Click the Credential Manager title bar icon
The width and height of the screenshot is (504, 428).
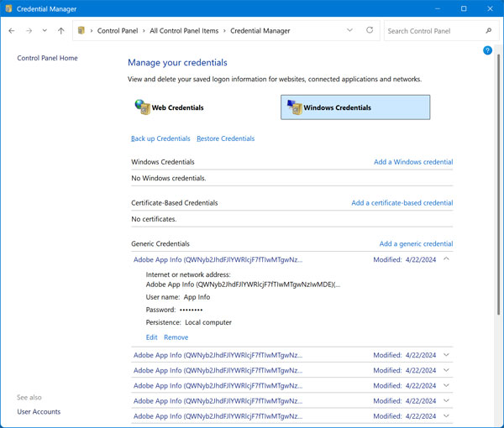point(8,8)
